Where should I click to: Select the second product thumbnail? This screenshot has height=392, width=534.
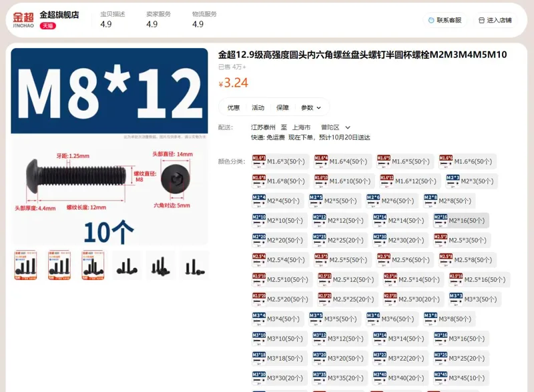pos(59,265)
